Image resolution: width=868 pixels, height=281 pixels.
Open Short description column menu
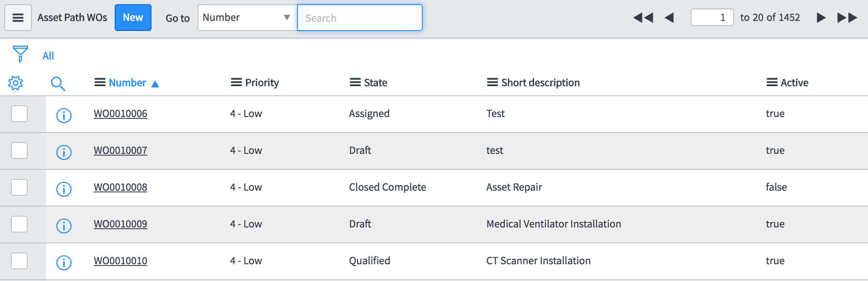[x=492, y=82]
